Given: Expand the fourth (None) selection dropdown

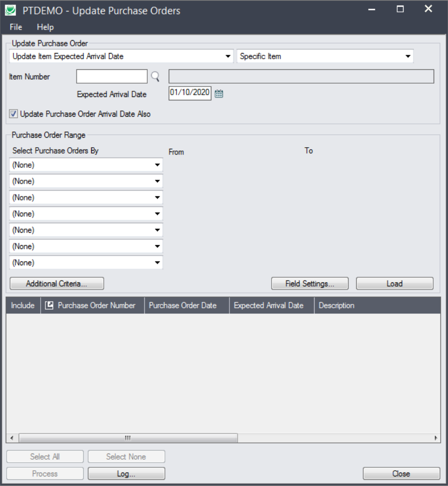Looking at the screenshot, I should (86, 214).
